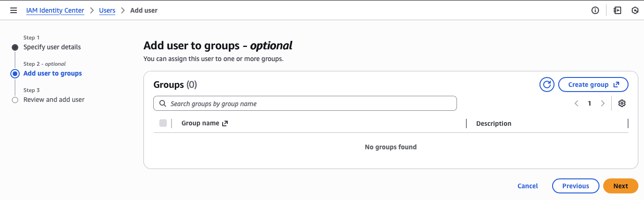Open the info help panel icon
The width and height of the screenshot is (644, 200).
click(x=595, y=10)
